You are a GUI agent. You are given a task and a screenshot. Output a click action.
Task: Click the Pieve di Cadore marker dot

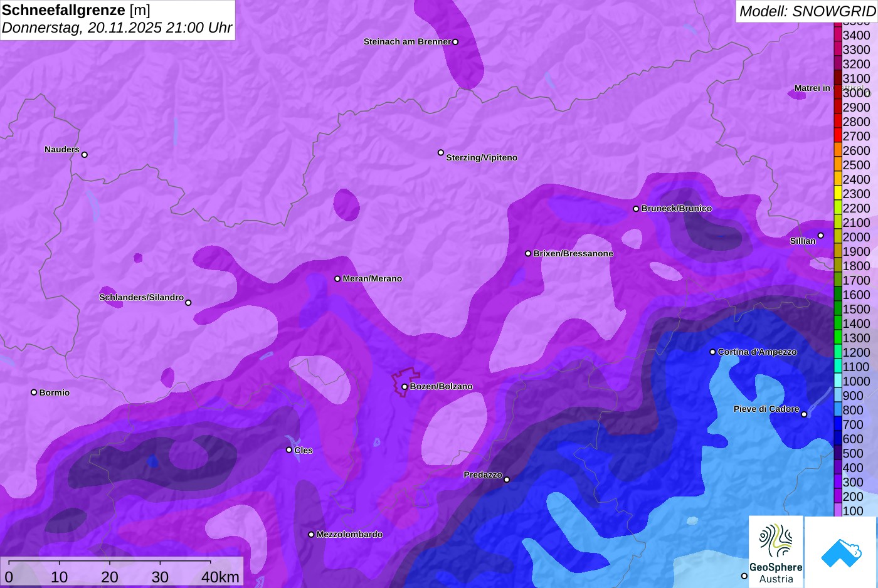point(804,414)
